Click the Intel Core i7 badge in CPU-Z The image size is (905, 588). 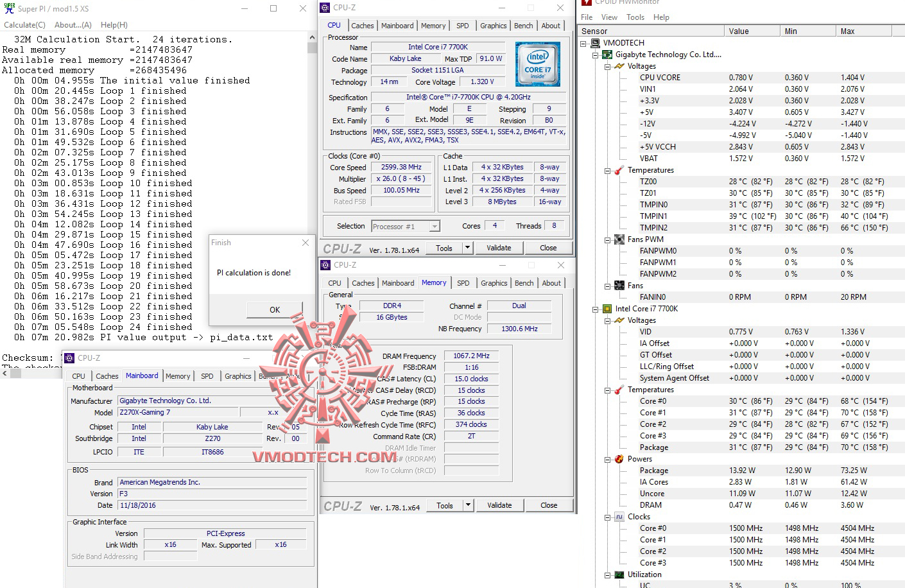[x=538, y=64]
